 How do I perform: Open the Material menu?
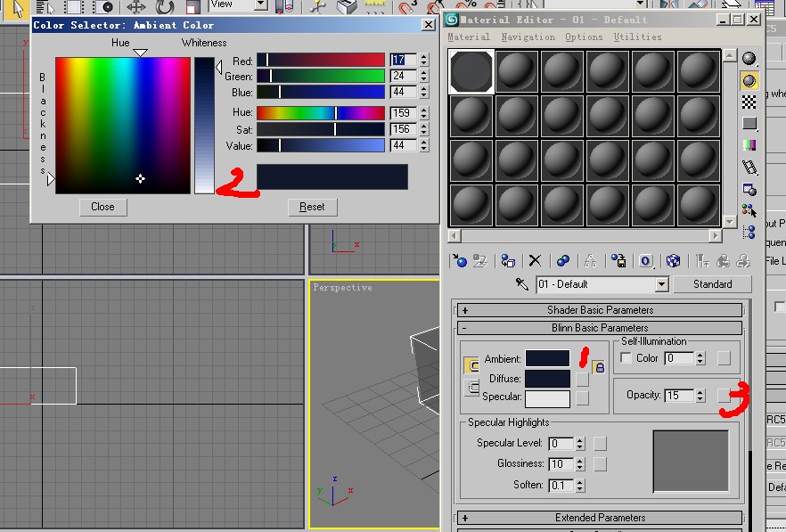pos(469,37)
